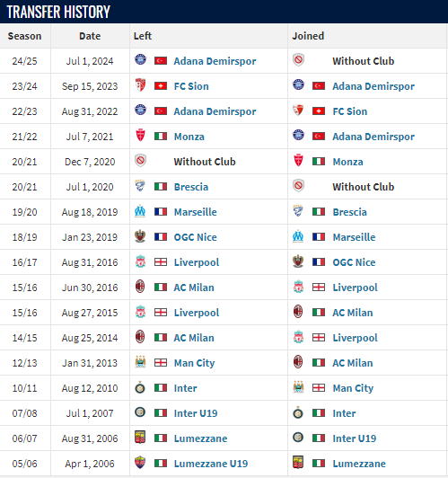The image size is (448, 478).
Task: Open the Inter U19 link in the 07/08 Left column
Action: [196, 413]
